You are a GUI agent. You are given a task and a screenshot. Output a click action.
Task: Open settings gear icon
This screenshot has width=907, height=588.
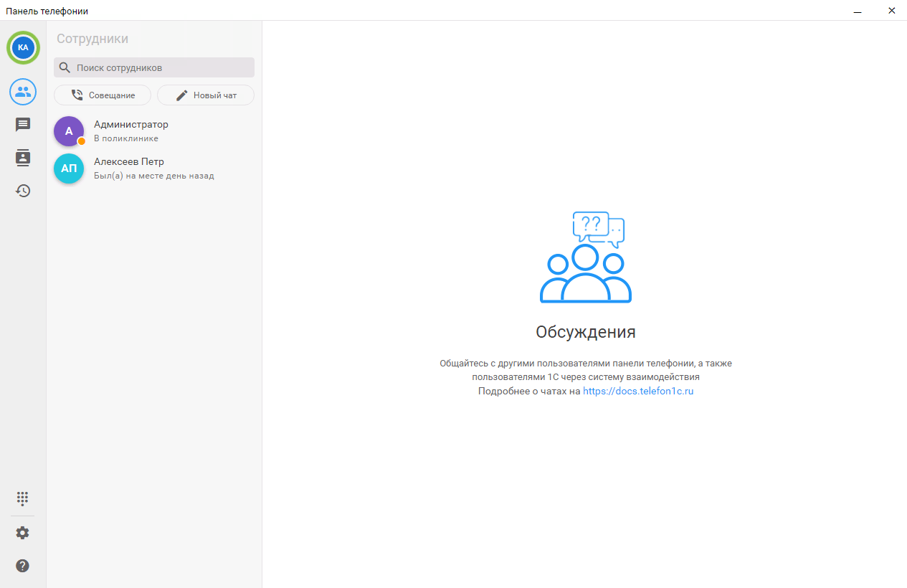click(x=23, y=533)
